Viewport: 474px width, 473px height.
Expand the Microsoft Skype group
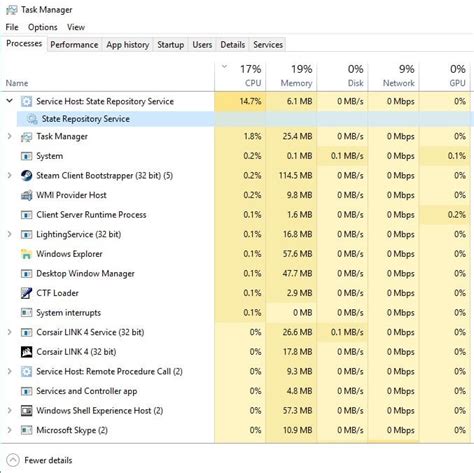[10, 430]
